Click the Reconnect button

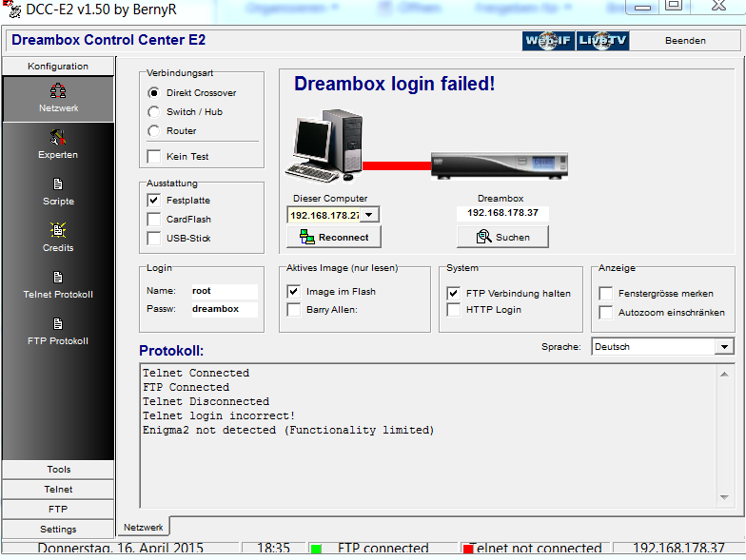pos(334,238)
